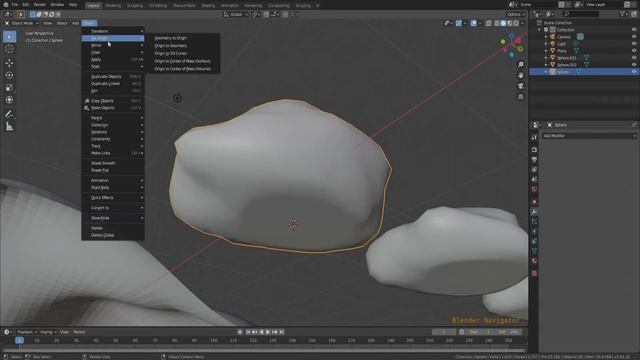Open the Physics properties tab icon

tap(534, 231)
